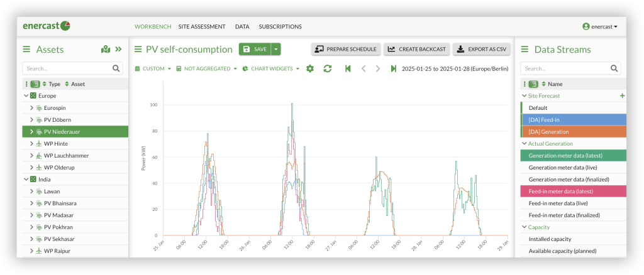Screen dimensions: 644x275
Task: Collapse Assets panel with double-chevron icon
Action: point(118,49)
